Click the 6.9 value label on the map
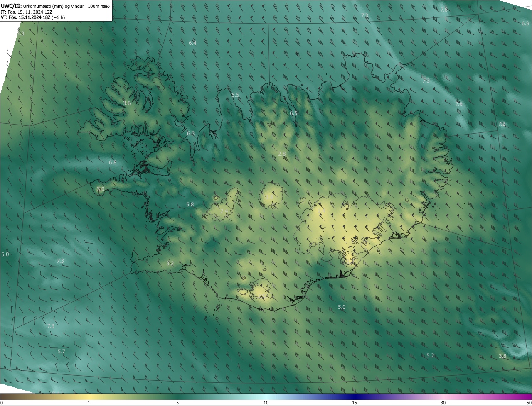Screen dimensions: 532x406 coord(525,24)
